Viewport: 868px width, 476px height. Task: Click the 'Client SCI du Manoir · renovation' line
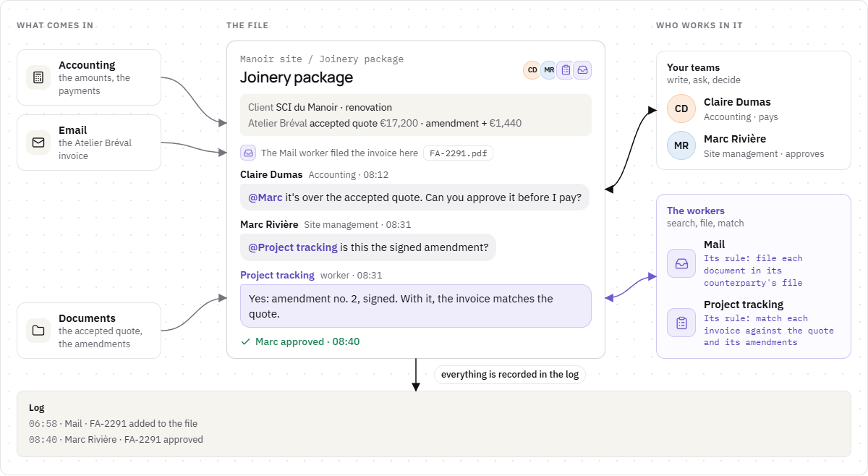tap(320, 107)
